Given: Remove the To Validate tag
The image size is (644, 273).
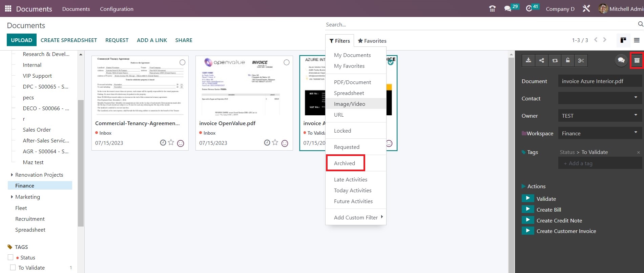Looking at the screenshot, I should (638, 153).
